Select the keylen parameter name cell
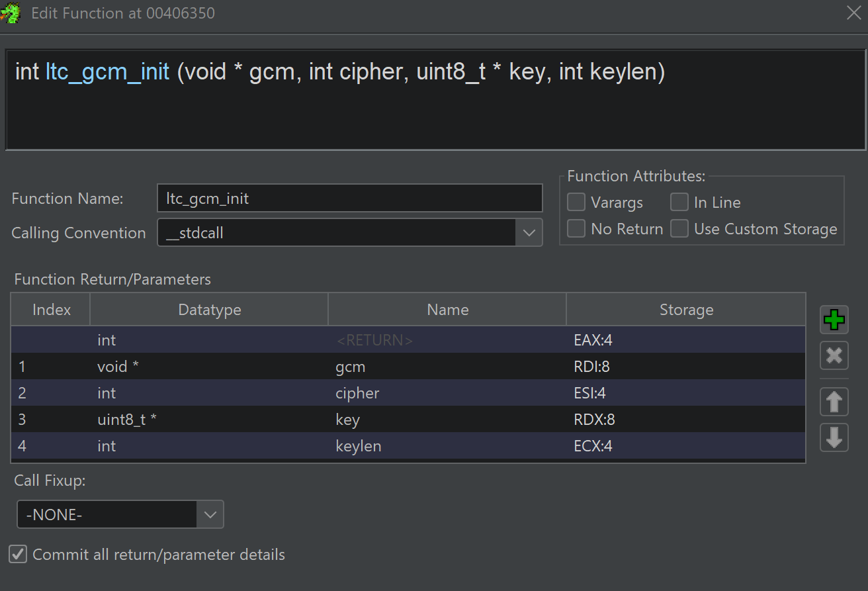 coord(447,446)
